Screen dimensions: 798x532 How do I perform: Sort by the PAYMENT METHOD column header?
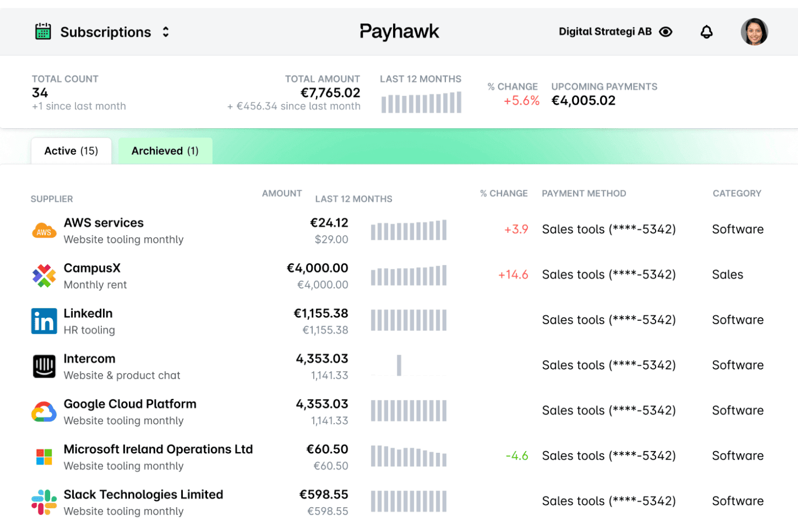coord(584,194)
